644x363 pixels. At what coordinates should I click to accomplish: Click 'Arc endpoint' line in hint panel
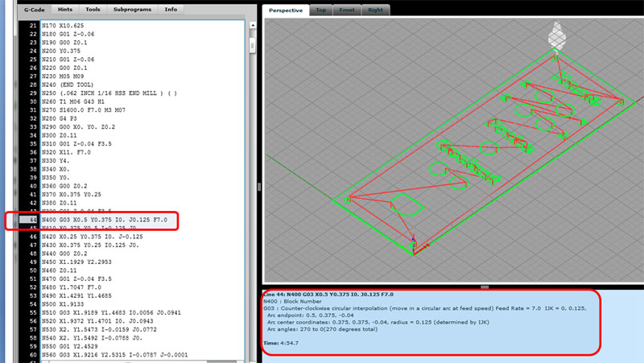(x=310, y=316)
